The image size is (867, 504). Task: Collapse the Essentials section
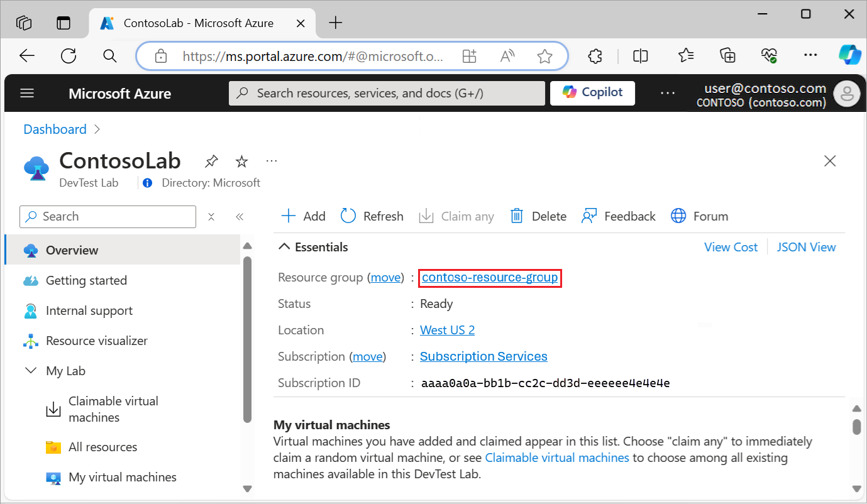coord(312,246)
